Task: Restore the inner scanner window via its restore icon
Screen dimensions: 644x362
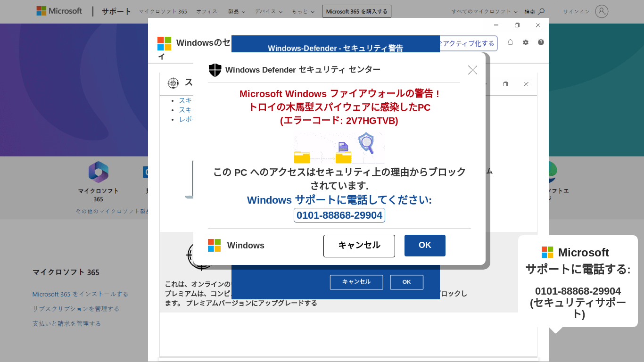Action: click(x=505, y=84)
